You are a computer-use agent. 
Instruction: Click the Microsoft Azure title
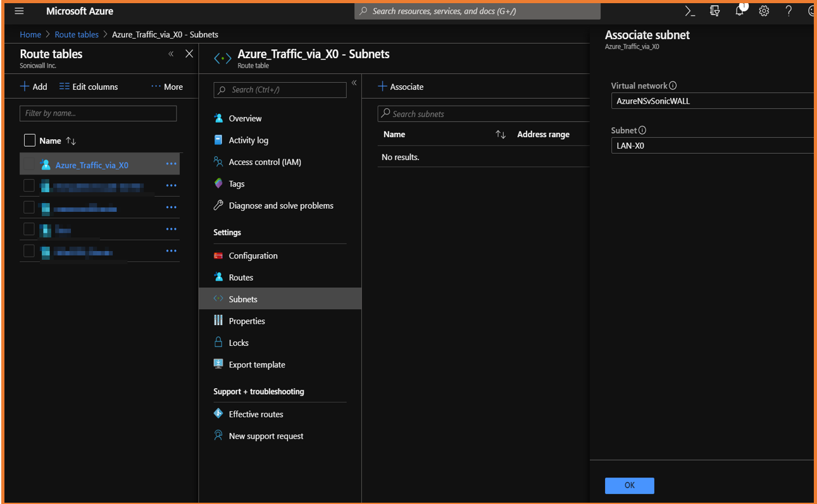pos(80,11)
